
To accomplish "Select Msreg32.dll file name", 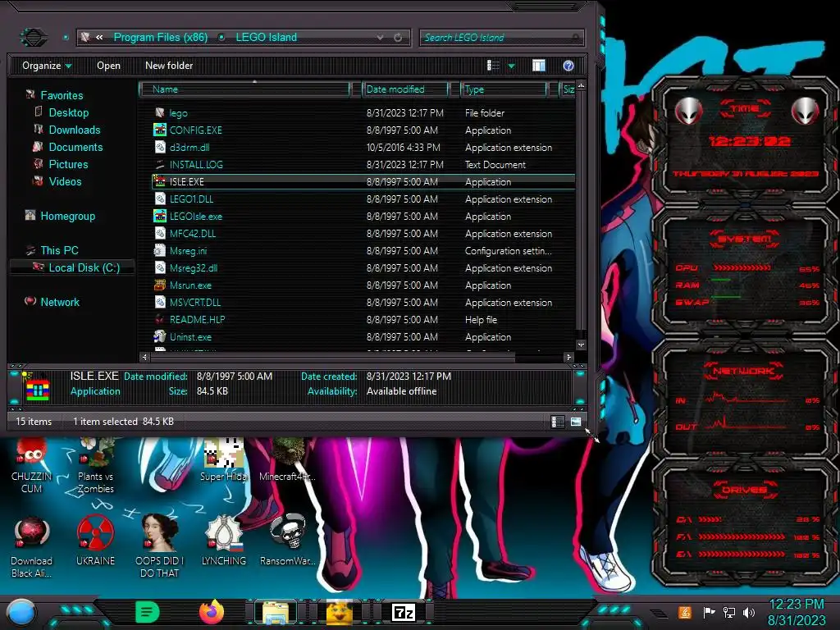I will pyautogui.click(x=194, y=268).
